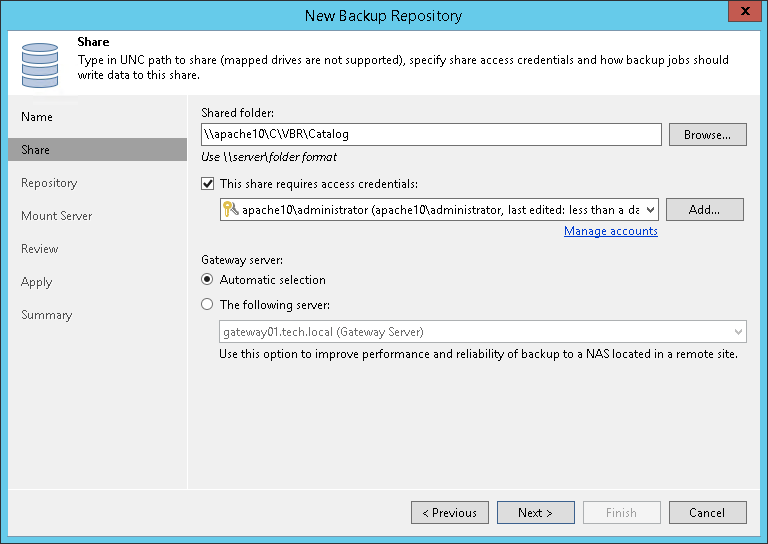Image resolution: width=768 pixels, height=544 pixels.
Task: Select the Summary step in sidebar
Action: click(47, 315)
